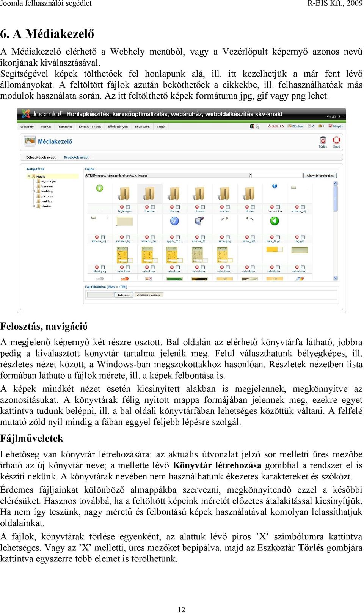Click the arrow_left thumbnail

250,218
